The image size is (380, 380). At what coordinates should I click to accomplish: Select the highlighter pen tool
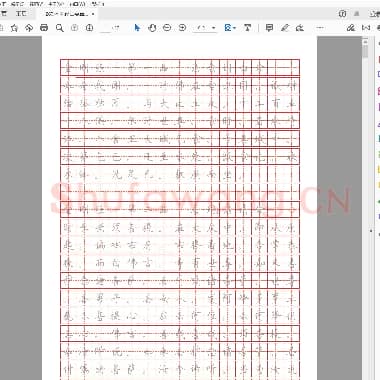[x=284, y=28]
